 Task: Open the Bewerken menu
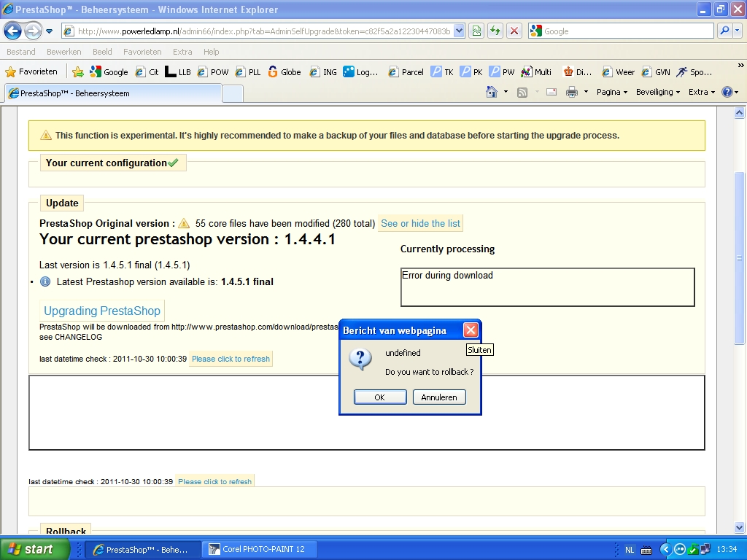pos(64,52)
